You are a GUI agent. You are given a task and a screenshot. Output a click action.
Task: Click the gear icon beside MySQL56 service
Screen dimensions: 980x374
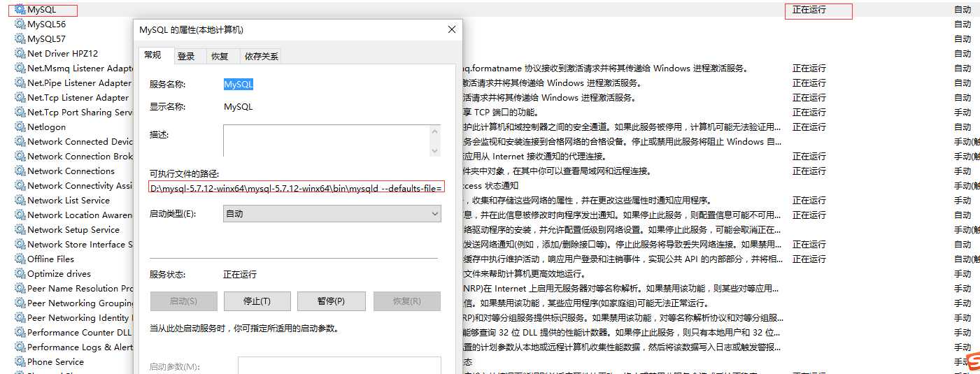[x=20, y=24]
